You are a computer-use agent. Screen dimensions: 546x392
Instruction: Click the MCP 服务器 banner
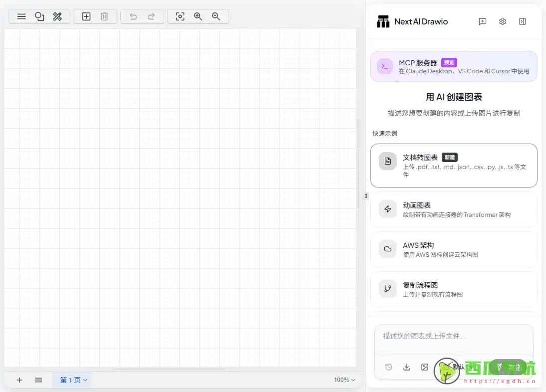[x=453, y=66]
